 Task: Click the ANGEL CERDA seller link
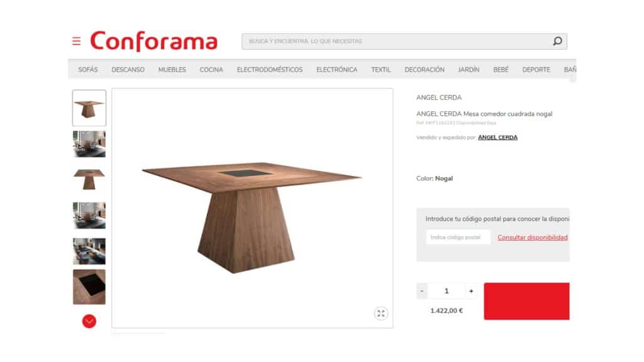[x=497, y=138]
